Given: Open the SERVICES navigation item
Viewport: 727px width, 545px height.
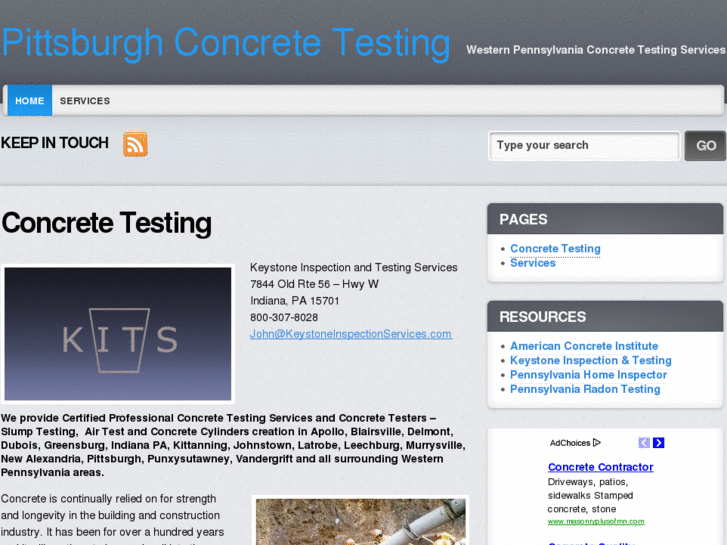Looking at the screenshot, I should [85, 101].
